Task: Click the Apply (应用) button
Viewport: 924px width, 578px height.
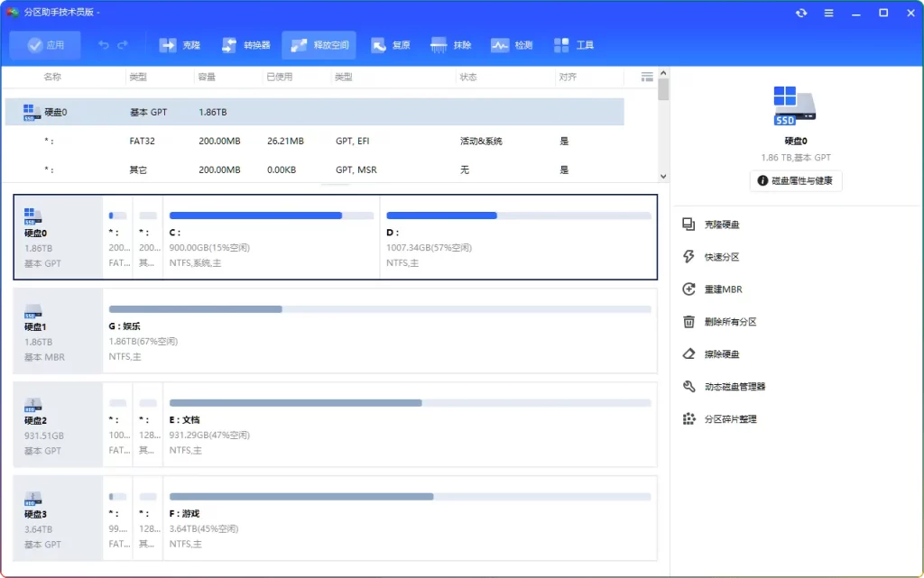Action: point(45,45)
